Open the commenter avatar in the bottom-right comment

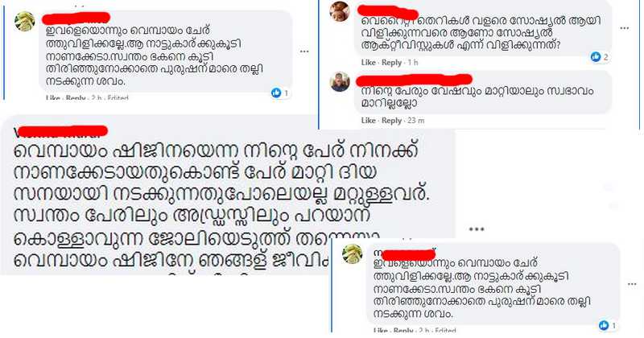click(x=353, y=253)
